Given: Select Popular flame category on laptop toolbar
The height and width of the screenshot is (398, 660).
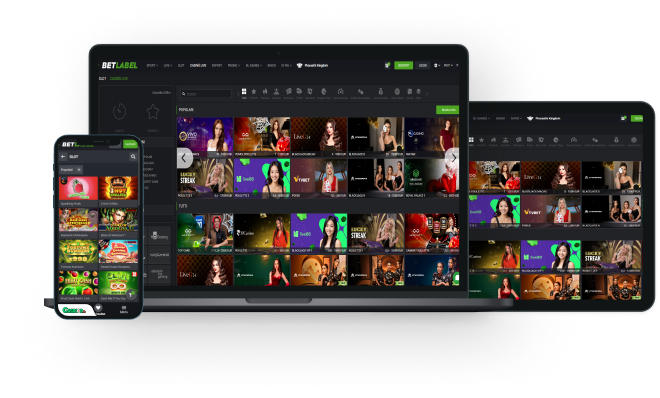Looking at the screenshot, I should [x=265, y=91].
